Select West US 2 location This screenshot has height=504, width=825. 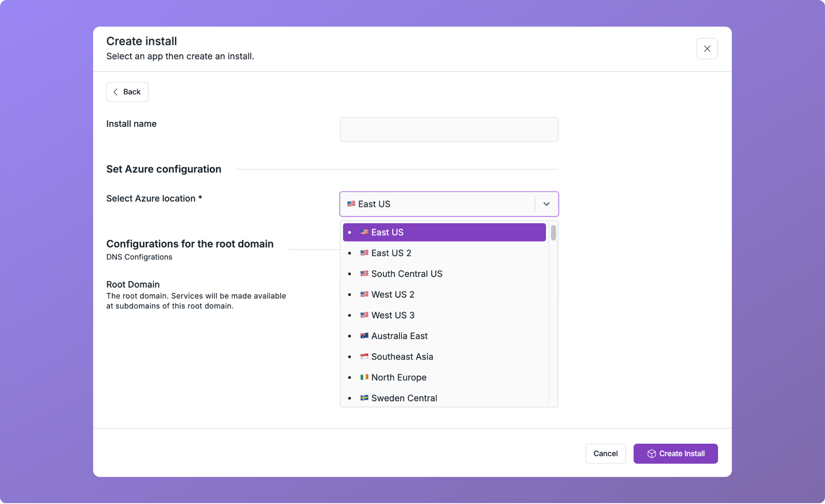pos(444,295)
